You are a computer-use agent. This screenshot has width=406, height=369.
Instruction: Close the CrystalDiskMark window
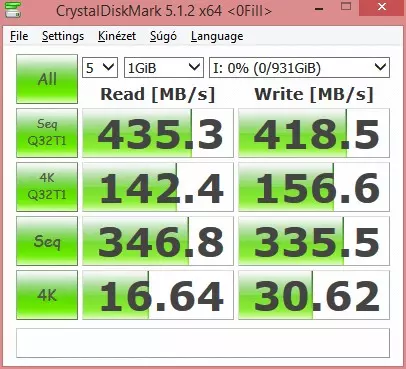[x=382, y=7]
